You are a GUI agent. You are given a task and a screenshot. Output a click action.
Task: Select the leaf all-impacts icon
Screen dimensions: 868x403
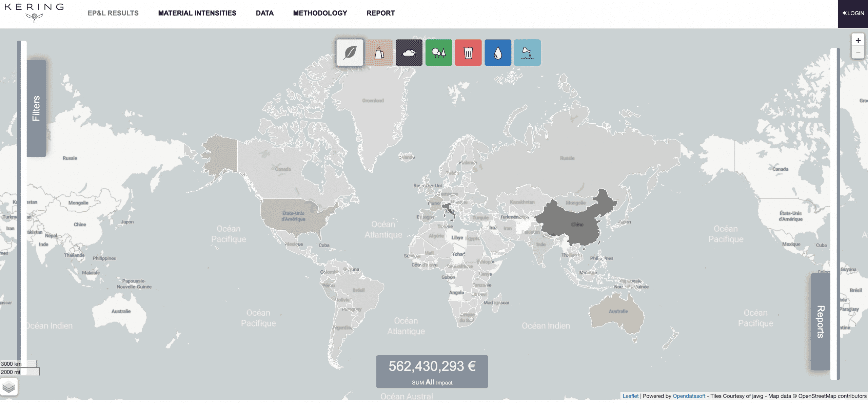[x=350, y=53]
